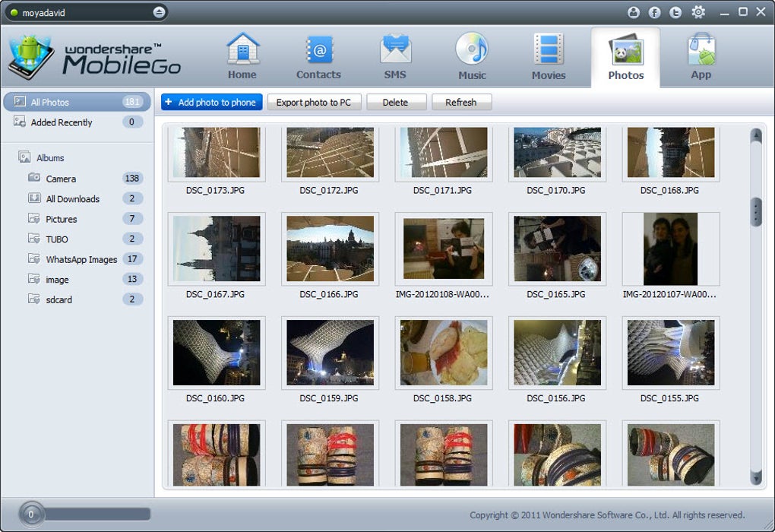Open the Music disc icon

472,49
